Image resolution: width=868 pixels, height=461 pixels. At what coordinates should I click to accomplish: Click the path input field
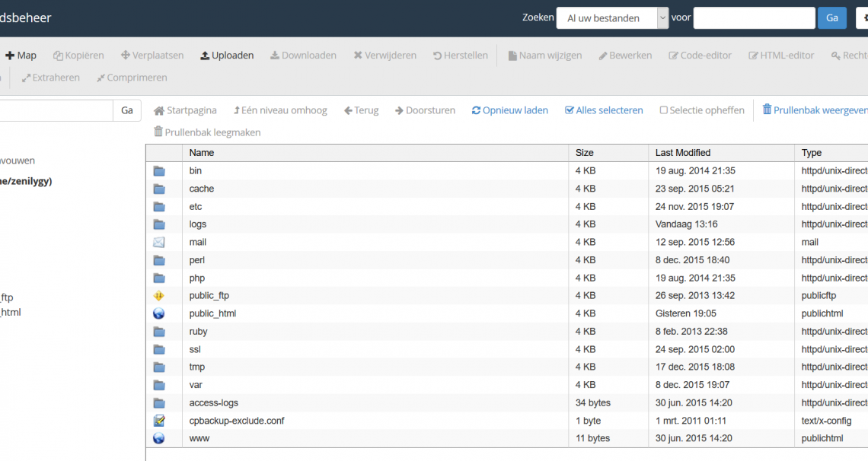56,110
